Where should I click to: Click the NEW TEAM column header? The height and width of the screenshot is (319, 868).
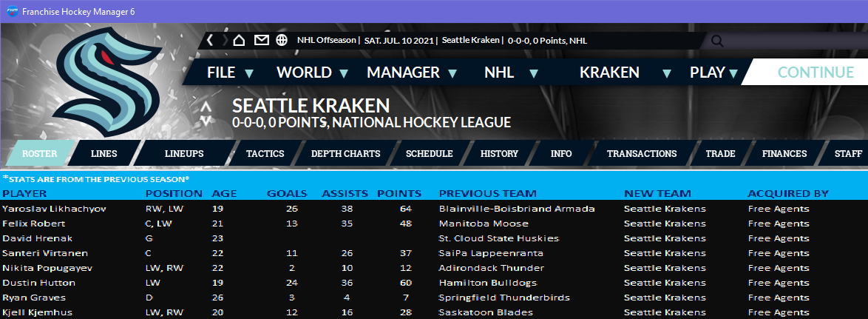(657, 193)
